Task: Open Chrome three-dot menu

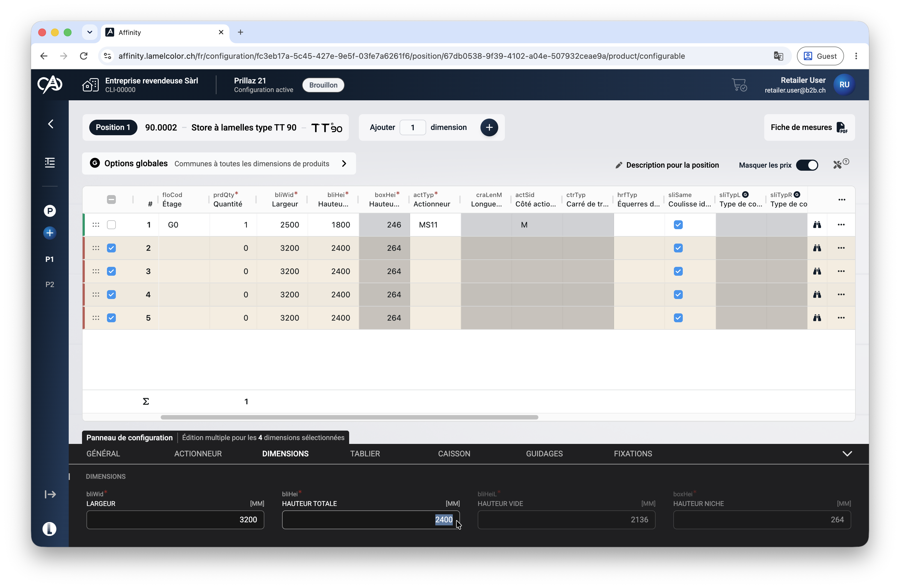Action: 856,56
